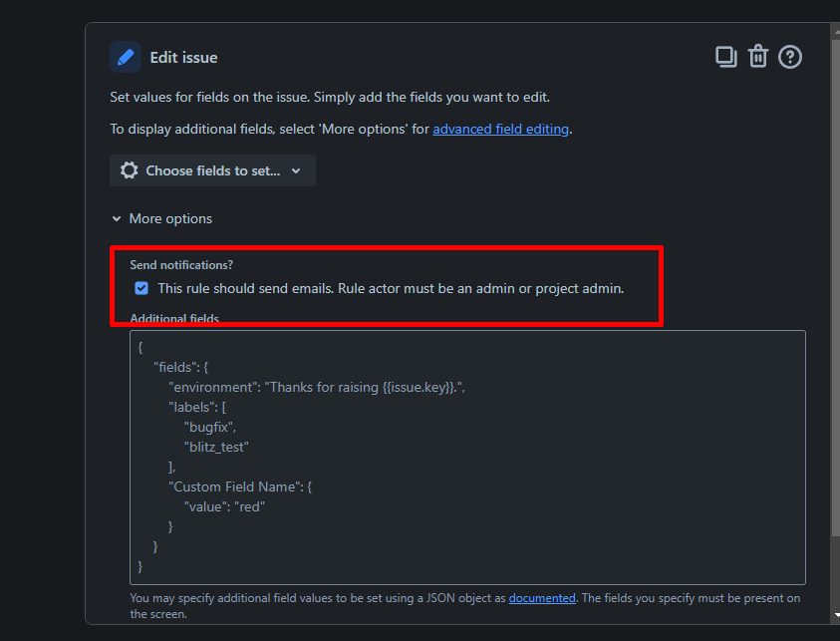Delete the Edit issue action via trash icon
Viewport: 840px width, 641px height.
pyautogui.click(x=758, y=56)
